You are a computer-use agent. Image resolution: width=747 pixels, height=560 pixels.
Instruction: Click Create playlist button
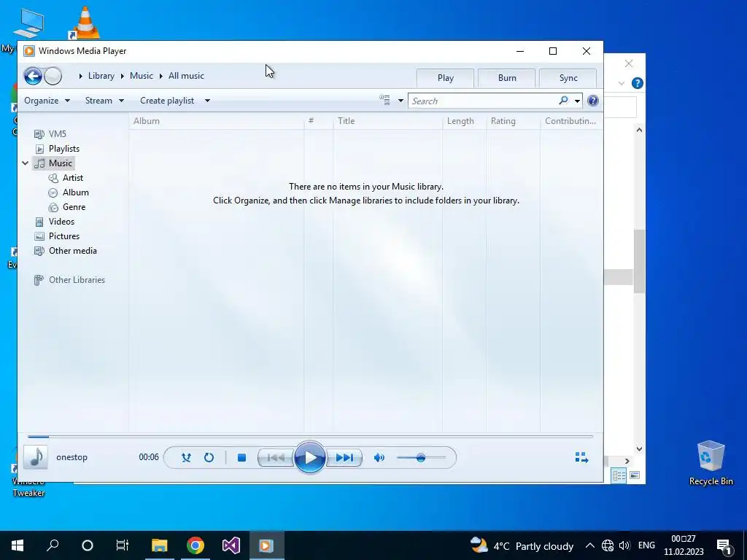click(x=167, y=101)
